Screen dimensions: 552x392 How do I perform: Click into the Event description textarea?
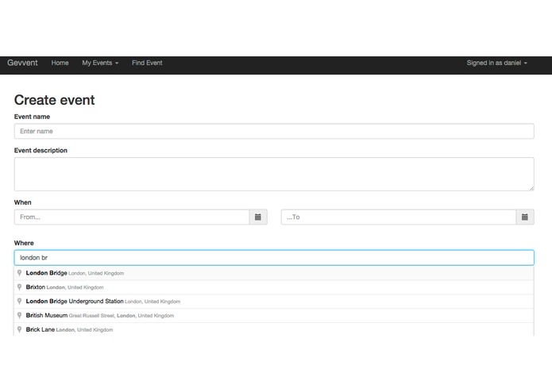point(274,174)
